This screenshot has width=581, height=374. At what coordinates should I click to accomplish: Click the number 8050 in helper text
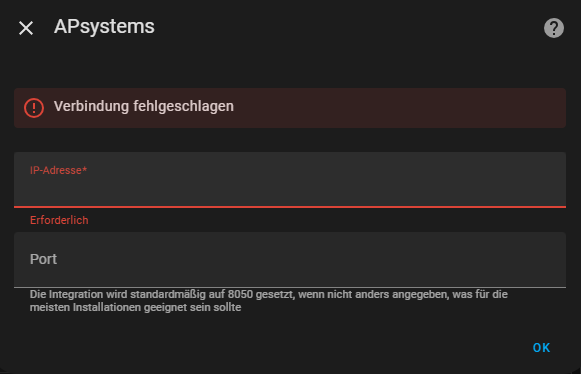(x=240, y=294)
